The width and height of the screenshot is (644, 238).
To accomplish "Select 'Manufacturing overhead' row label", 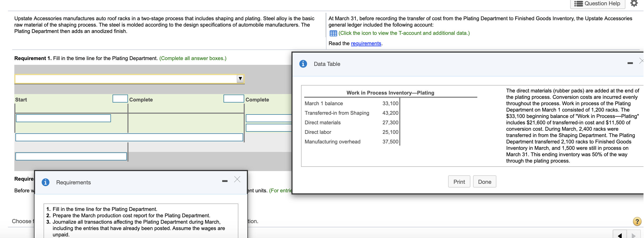I will 332,142.
